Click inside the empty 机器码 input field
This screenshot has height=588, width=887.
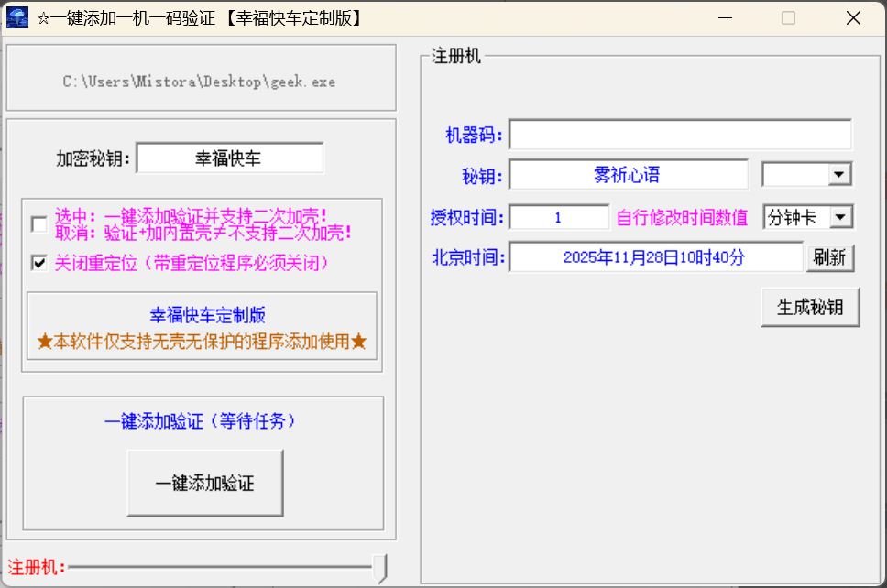(x=681, y=134)
